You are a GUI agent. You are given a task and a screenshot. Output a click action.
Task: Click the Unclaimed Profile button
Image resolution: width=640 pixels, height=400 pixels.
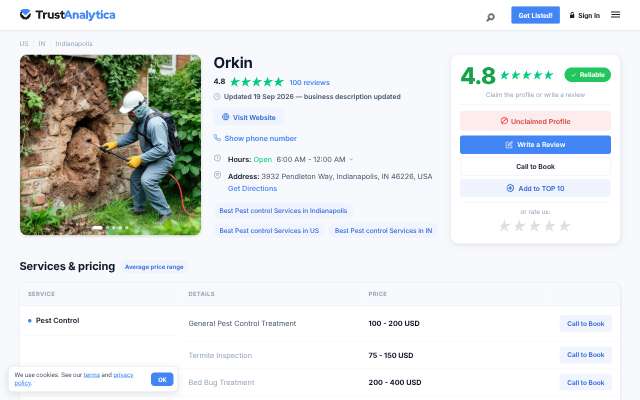535,121
